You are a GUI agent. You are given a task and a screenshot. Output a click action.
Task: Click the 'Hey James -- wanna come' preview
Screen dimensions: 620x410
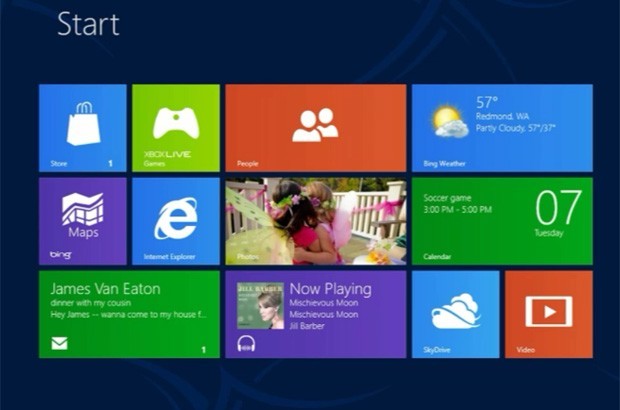click(128, 315)
